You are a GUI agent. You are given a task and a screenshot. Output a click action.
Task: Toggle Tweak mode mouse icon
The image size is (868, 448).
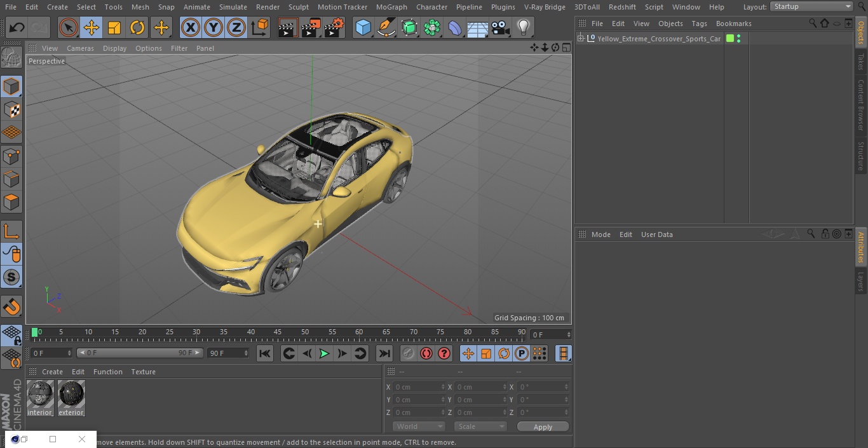(11, 254)
